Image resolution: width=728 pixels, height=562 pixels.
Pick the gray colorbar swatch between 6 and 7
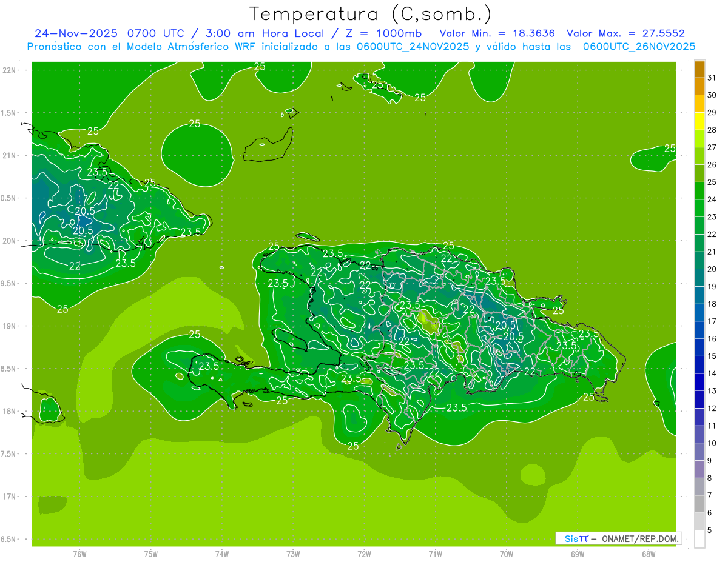tap(699, 504)
